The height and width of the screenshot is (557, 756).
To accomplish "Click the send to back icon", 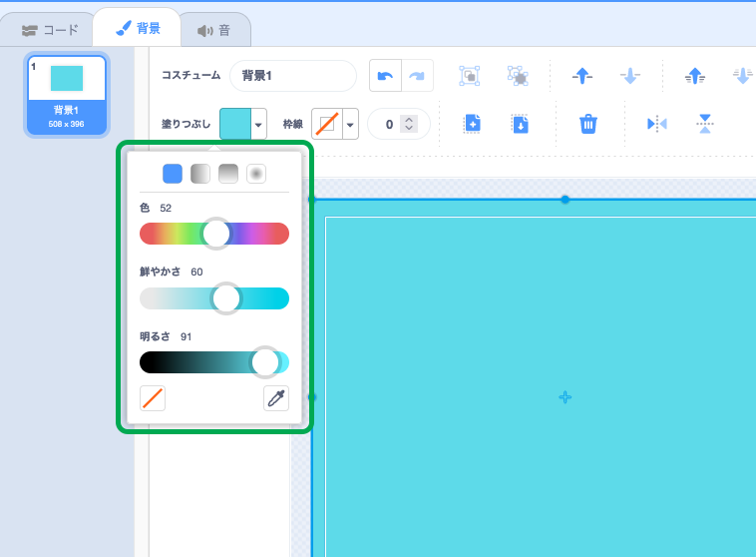I will click(742, 76).
